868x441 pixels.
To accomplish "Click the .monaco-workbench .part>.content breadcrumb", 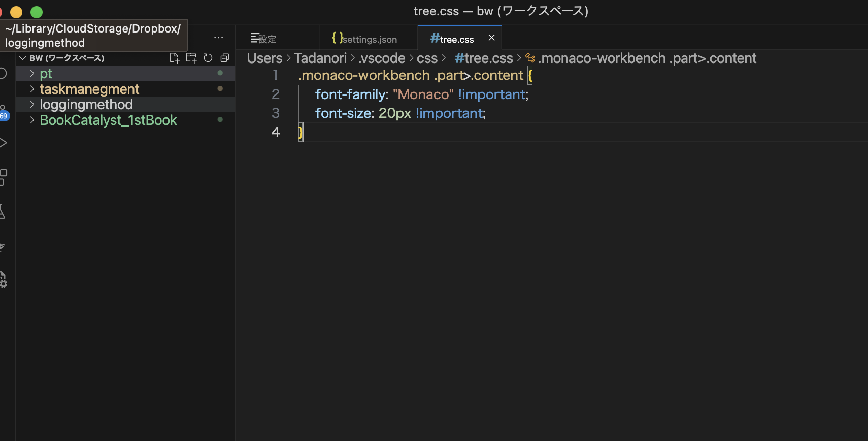I will click(x=647, y=58).
